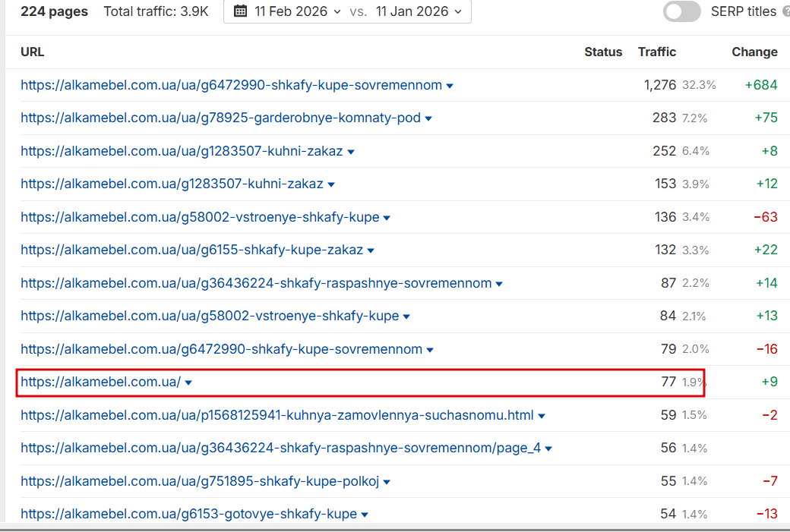This screenshot has width=790, height=532.
Task: Open the shkafy-raspashnye-sovremennom/page_4 link
Action: 280,448
